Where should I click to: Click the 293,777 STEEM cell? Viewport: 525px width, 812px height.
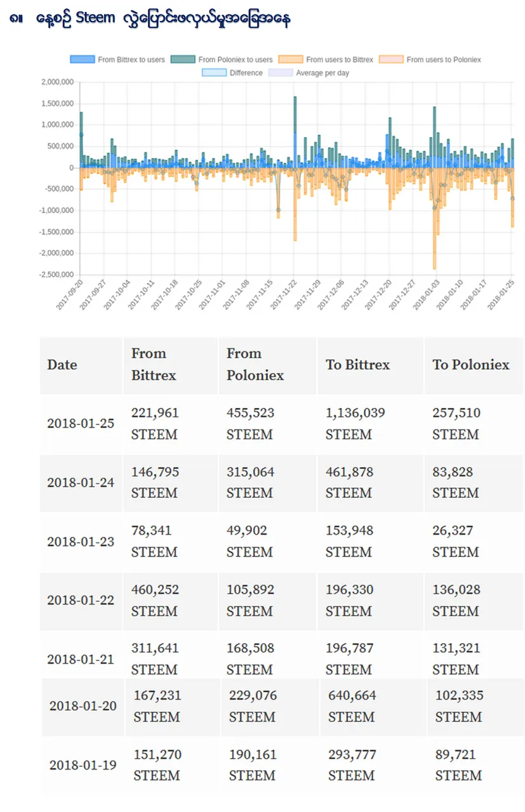[373, 766]
